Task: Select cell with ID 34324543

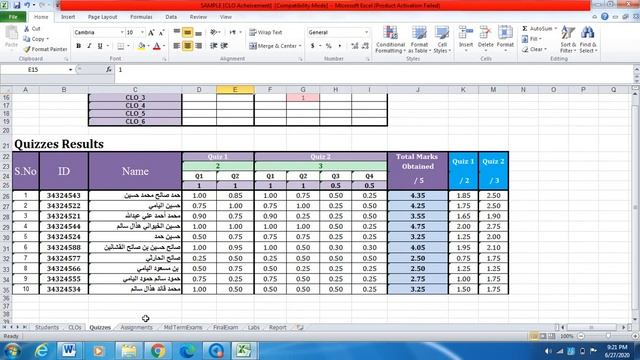Action: (x=64, y=196)
